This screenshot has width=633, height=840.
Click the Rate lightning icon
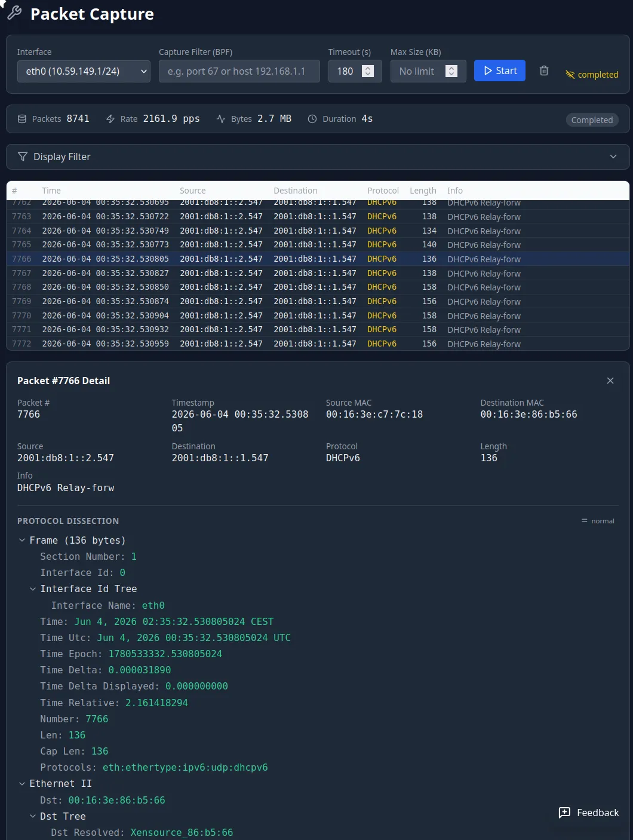[x=110, y=119]
